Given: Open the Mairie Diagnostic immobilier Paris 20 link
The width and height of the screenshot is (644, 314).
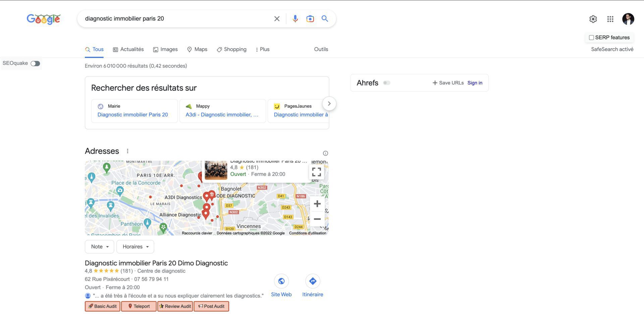Looking at the screenshot, I should coord(133,115).
